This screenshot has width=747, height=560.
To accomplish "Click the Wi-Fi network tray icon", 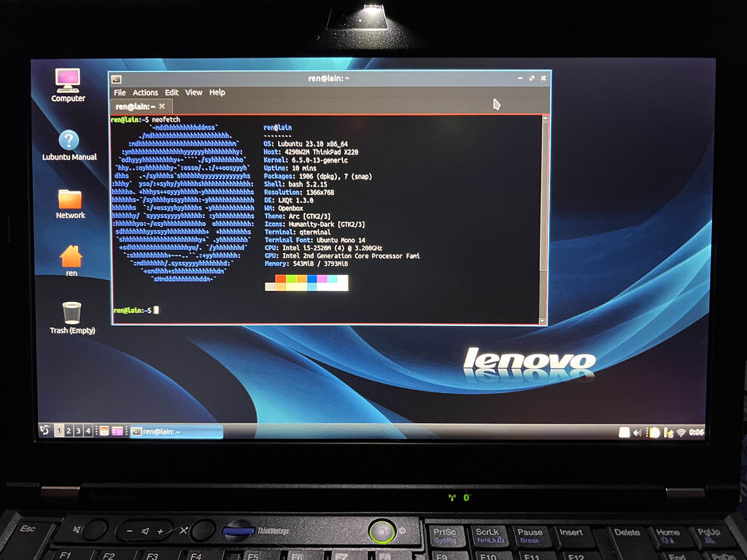I will tap(681, 432).
